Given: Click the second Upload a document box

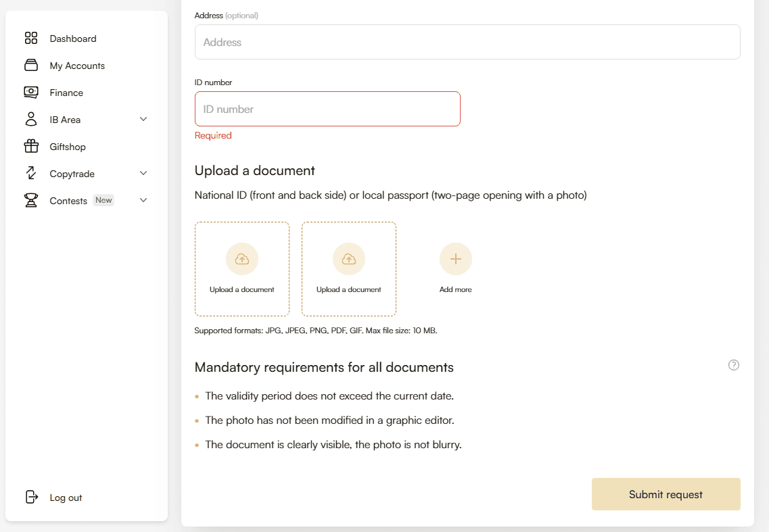Looking at the screenshot, I should (x=349, y=269).
